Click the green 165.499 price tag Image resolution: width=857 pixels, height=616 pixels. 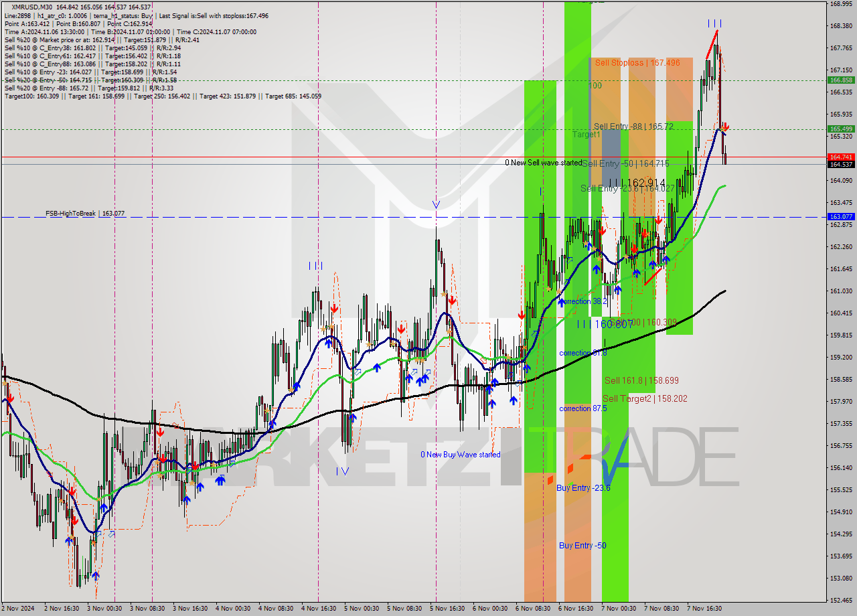[841, 129]
